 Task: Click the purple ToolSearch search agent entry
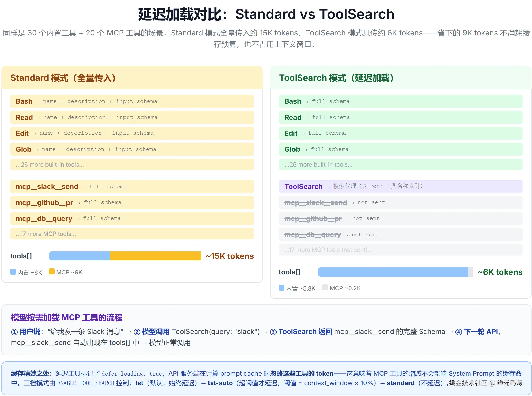pos(400,186)
